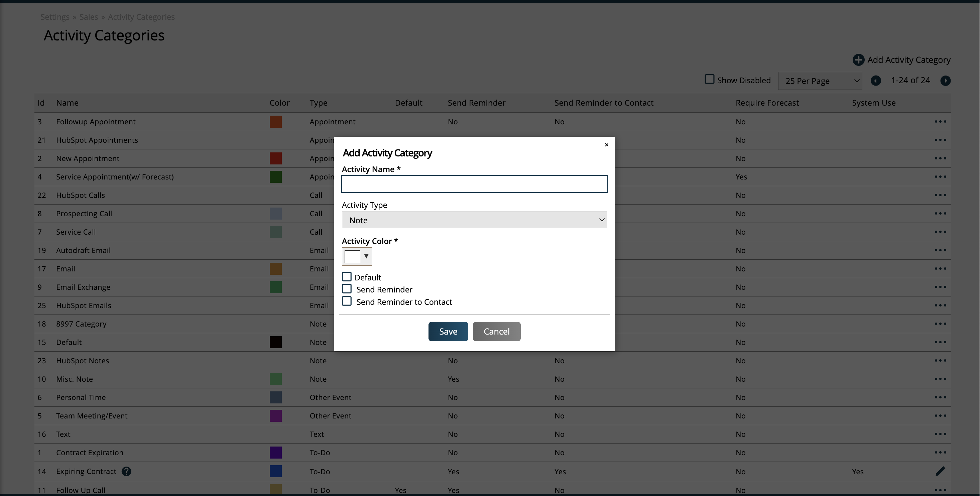980x496 pixels.
Task: Enable the Send Reminder checkbox
Action: tap(347, 289)
